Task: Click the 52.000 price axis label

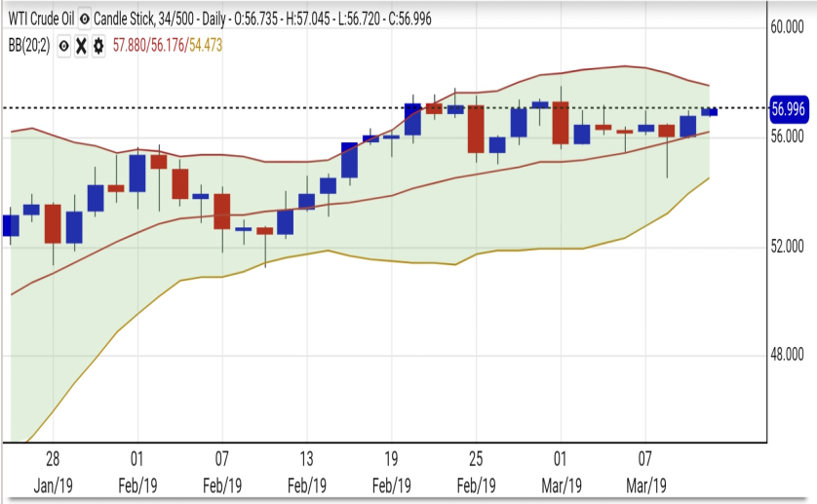Action: [788, 246]
